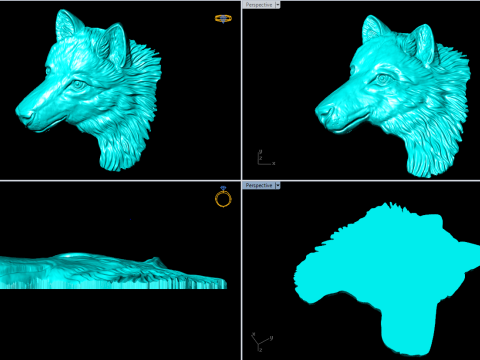Open the Perspective title menu above the flat silhouette view

point(259,185)
